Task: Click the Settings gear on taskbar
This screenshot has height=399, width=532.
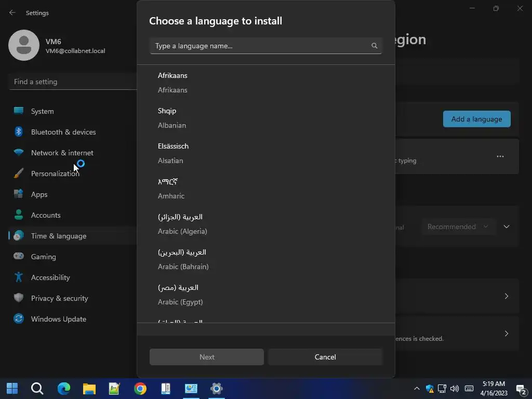Action: pos(217,389)
